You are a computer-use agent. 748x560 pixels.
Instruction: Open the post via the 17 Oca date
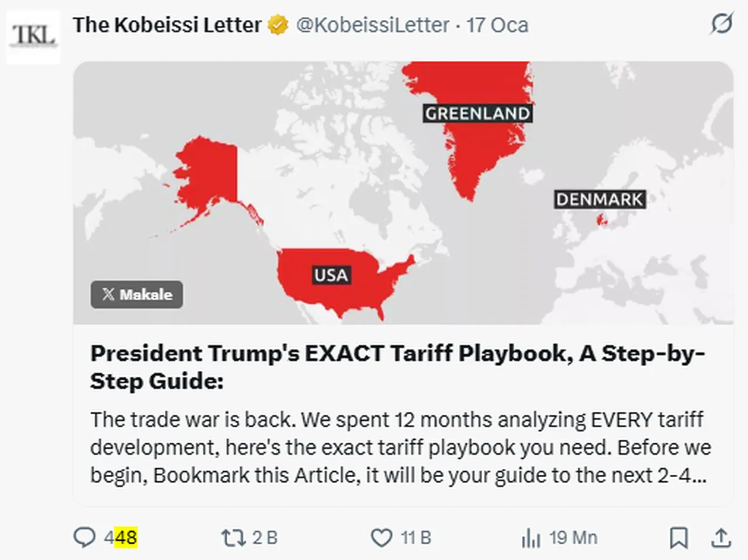tap(497, 25)
